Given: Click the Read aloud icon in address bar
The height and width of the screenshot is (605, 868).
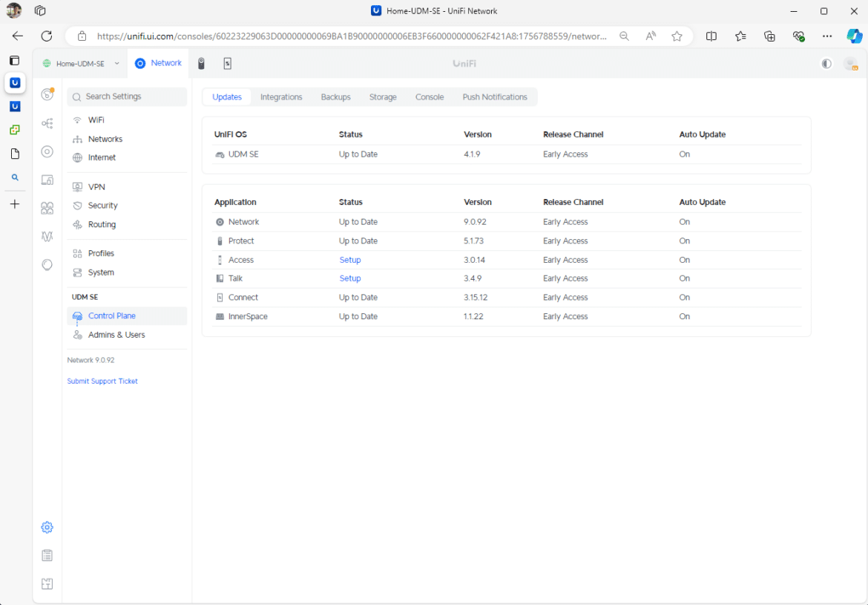Looking at the screenshot, I should [x=651, y=36].
